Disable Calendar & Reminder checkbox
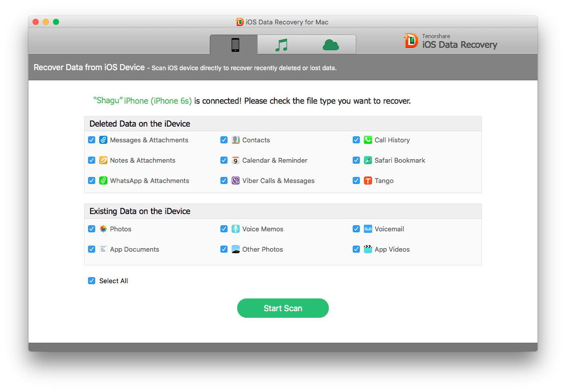 pos(224,160)
